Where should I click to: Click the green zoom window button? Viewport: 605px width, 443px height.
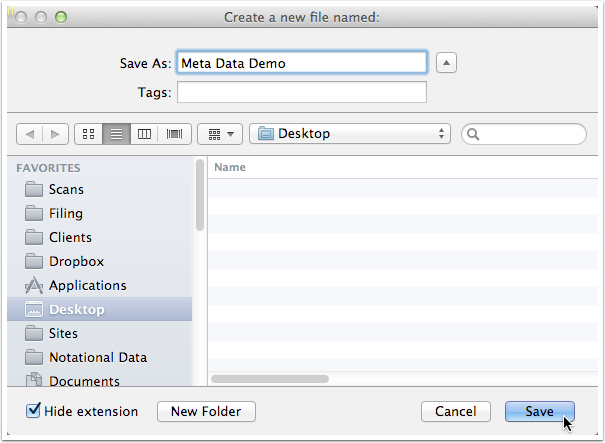(x=61, y=17)
